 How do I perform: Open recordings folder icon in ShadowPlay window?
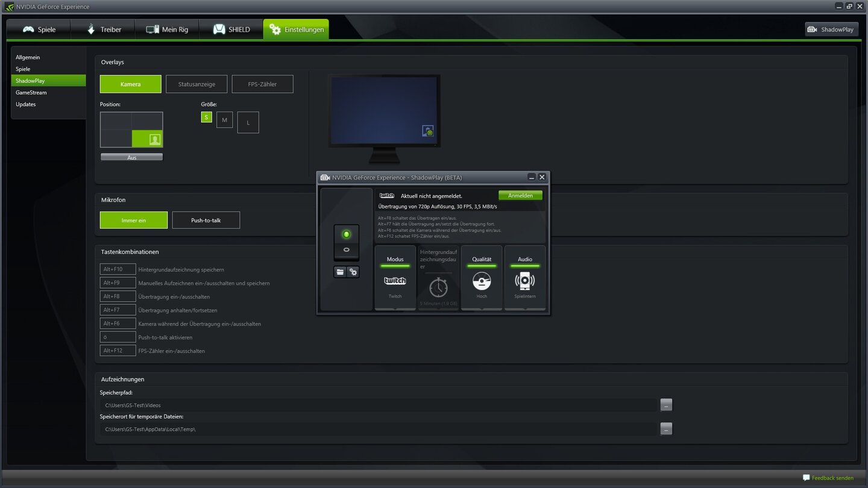[x=340, y=272]
